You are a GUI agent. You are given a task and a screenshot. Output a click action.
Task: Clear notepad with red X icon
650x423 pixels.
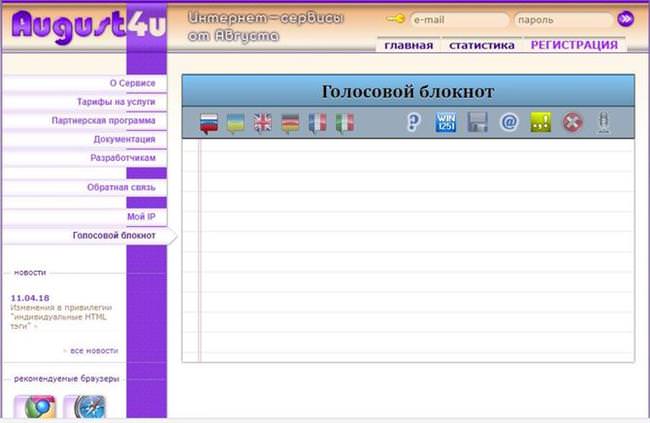(x=572, y=122)
